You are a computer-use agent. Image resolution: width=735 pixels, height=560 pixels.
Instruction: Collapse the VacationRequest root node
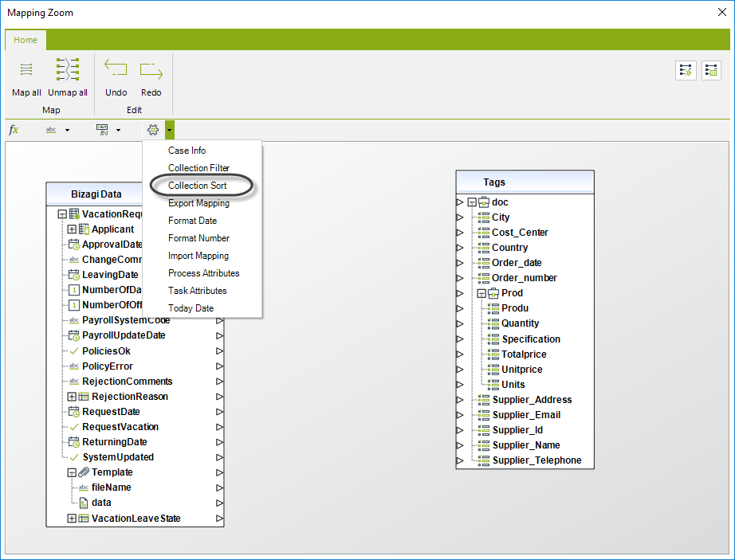pos(62,214)
